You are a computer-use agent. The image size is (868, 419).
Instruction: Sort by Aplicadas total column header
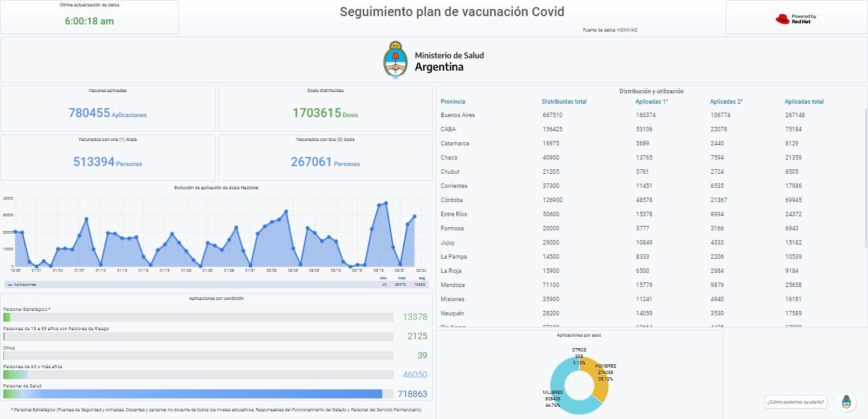coord(804,102)
